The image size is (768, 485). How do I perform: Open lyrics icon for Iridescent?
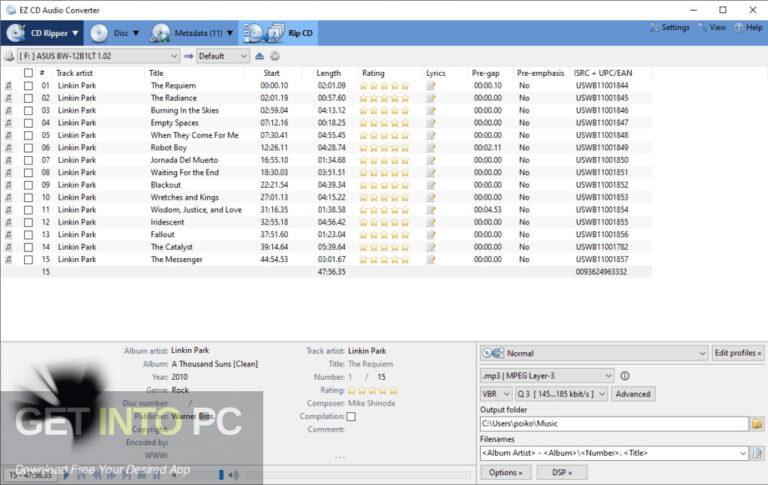(431, 222)
